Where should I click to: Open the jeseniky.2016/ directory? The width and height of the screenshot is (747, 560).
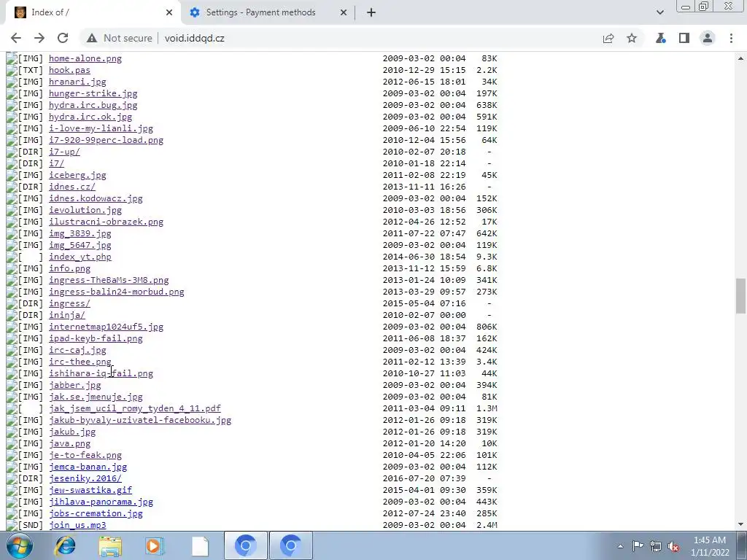click(85, 478)
